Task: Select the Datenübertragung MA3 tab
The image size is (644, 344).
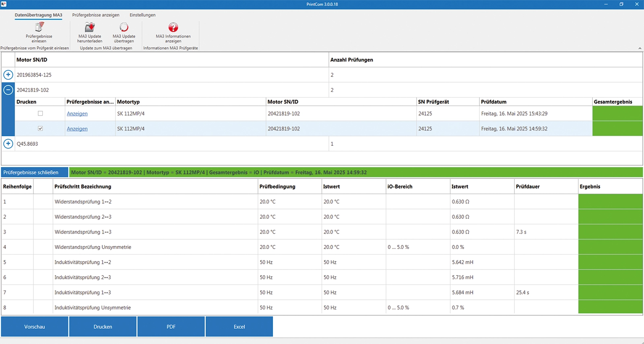Action: [x=38, y=15]
